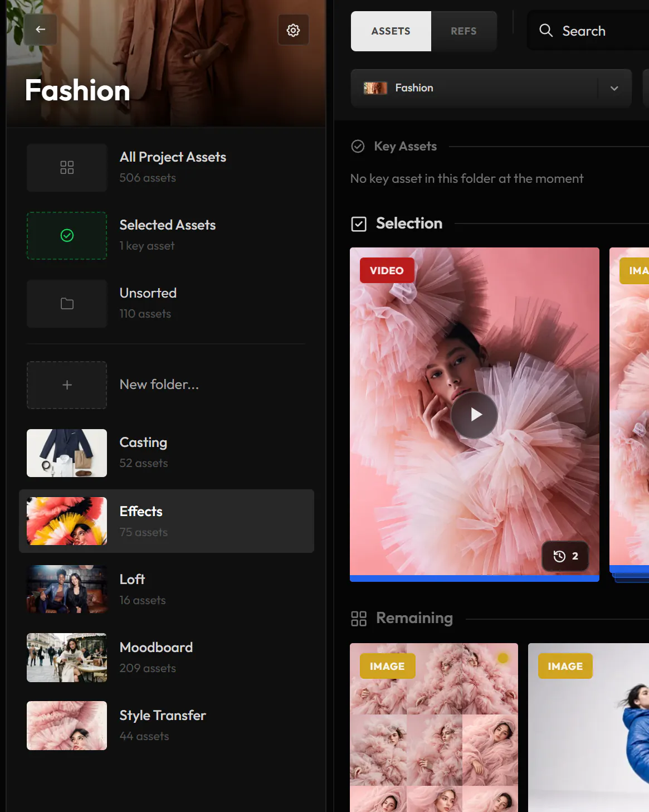Open the Fashion folder selector
The width and height of the screenshot is (649, 812).
click(491, 88)
